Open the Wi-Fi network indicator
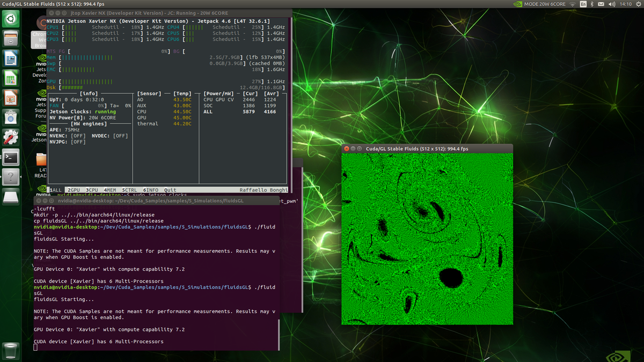This screenshot has height=362, width=644. tap(572, 4)
